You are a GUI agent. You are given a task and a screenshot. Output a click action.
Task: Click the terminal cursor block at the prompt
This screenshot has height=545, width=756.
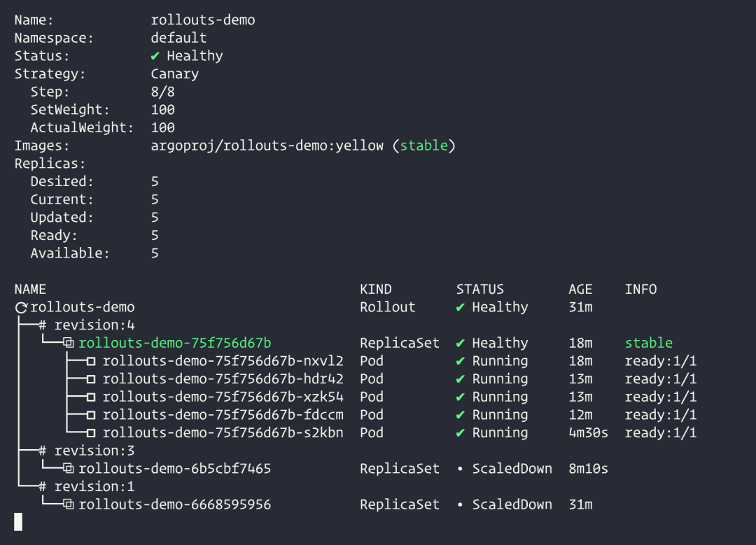coord(18,522)
